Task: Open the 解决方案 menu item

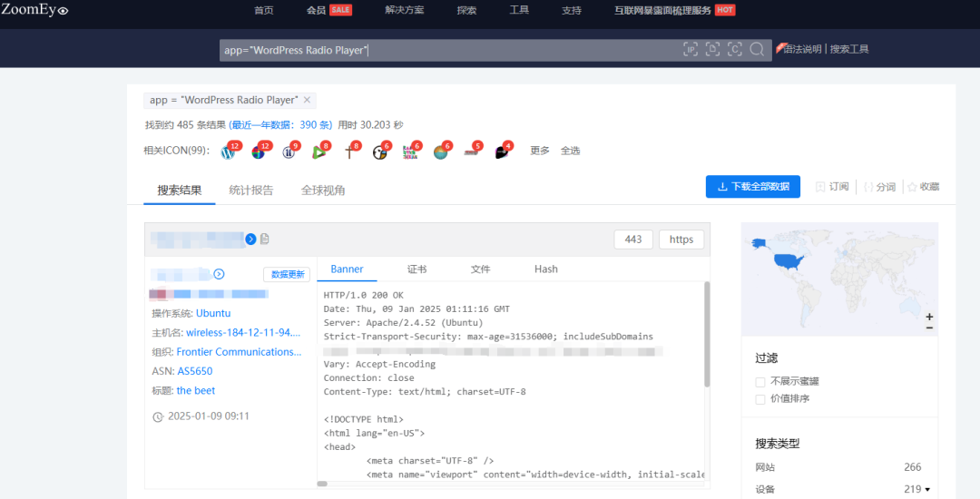Action: [x=405, y=10]
